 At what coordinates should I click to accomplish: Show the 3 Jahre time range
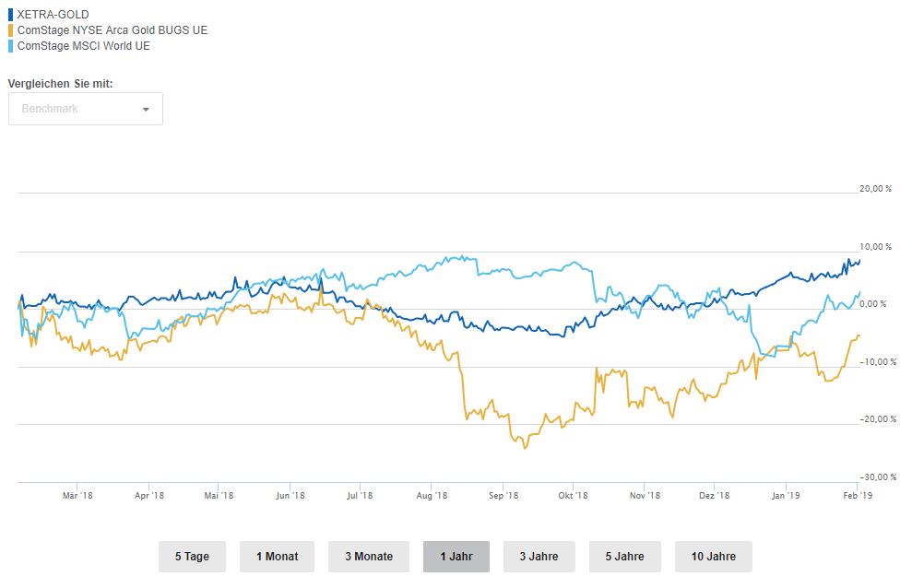[539, 557]
